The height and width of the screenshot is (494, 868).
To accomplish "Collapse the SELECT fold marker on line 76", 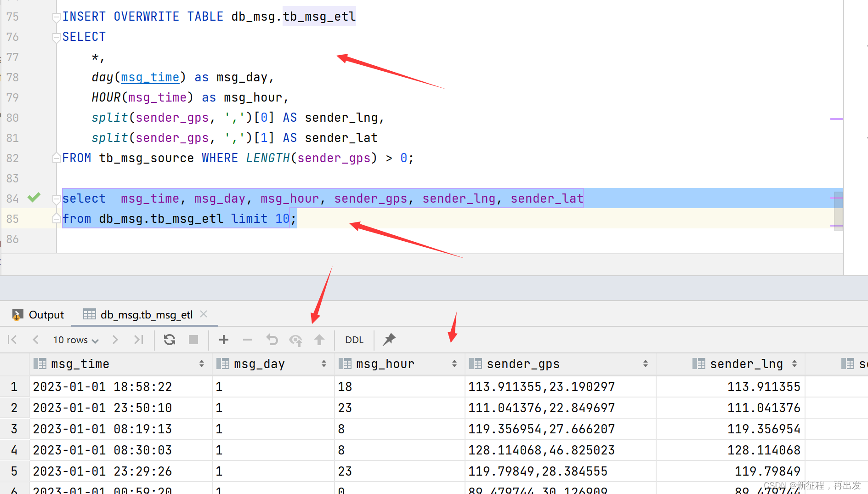I will [x=57, y=38].
